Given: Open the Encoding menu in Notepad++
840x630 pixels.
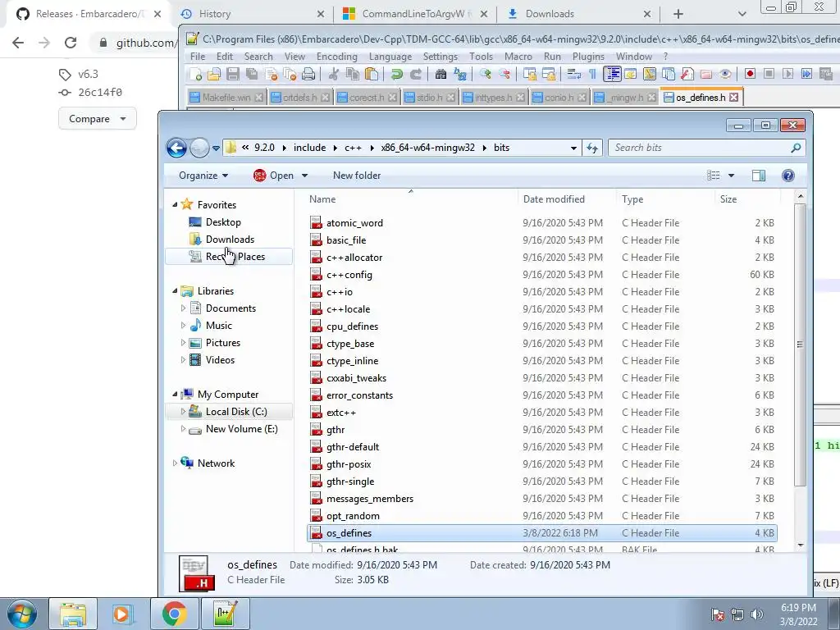Looking at the screenshot, I should 336,57.
